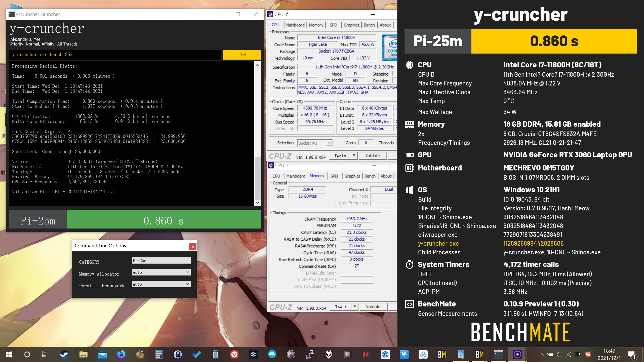Click the 1463.2 MHz DRAM Frequency value
This screenshot has width=644, height=362.
[356, 219]
